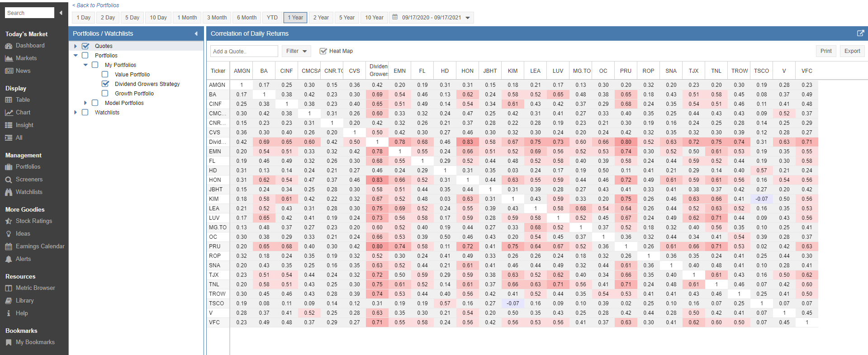Check the Watchlists tree checkbox

click(85, 113)
